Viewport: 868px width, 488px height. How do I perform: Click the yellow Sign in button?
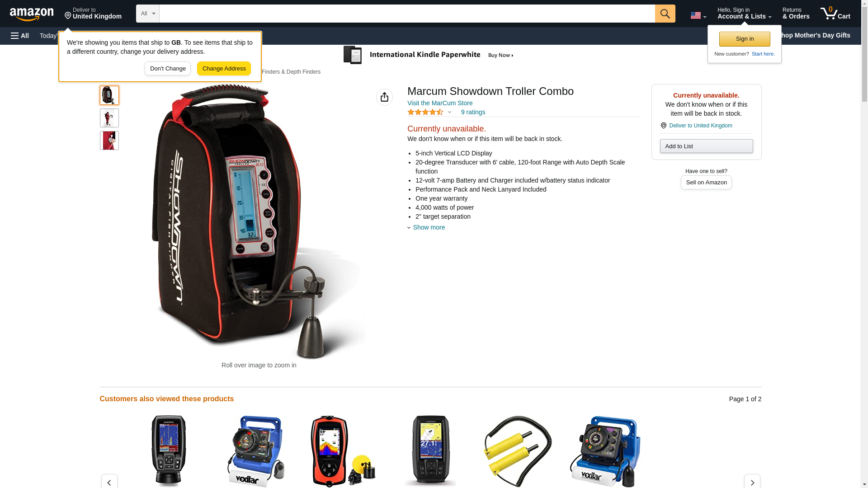745,39
